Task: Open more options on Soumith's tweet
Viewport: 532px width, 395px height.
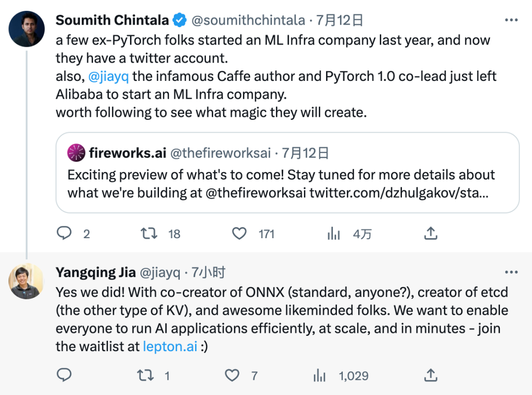Action: coord(512,21)
